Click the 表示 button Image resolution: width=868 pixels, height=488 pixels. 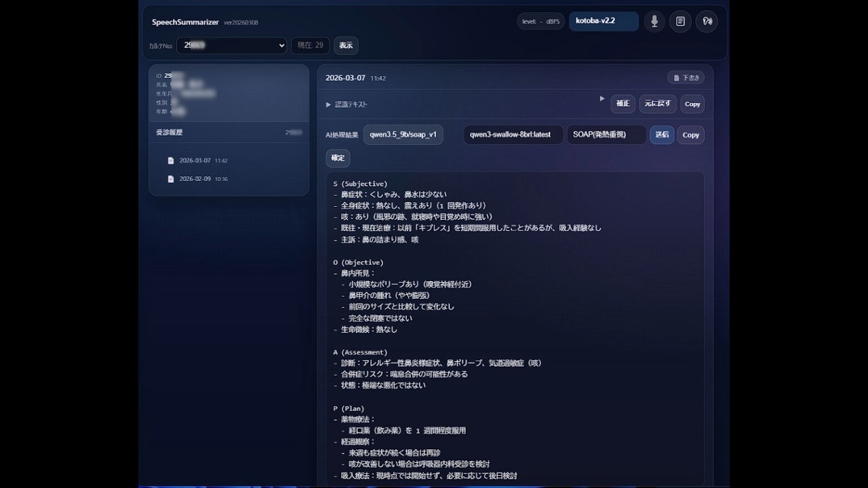coord(346,45)
